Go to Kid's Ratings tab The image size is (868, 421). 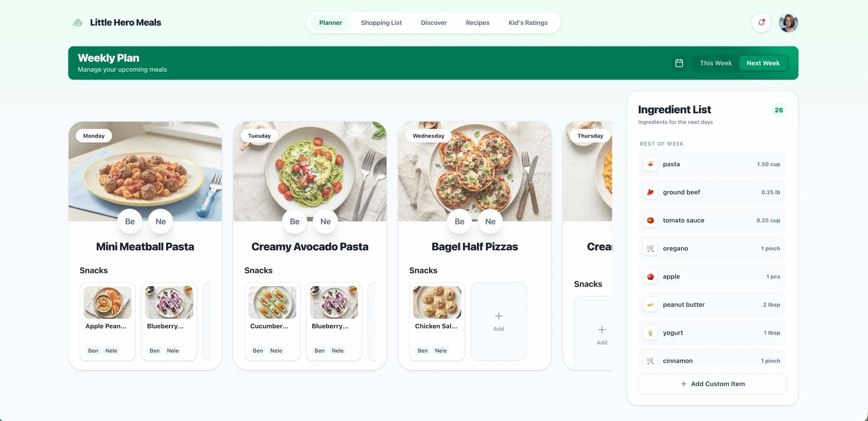pyautogui.click(x=528, y=23)
